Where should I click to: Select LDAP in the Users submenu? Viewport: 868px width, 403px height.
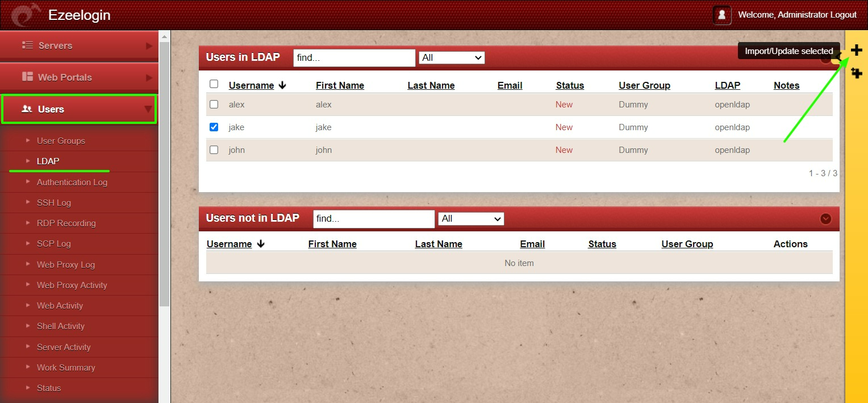click(x=48, y=161)
